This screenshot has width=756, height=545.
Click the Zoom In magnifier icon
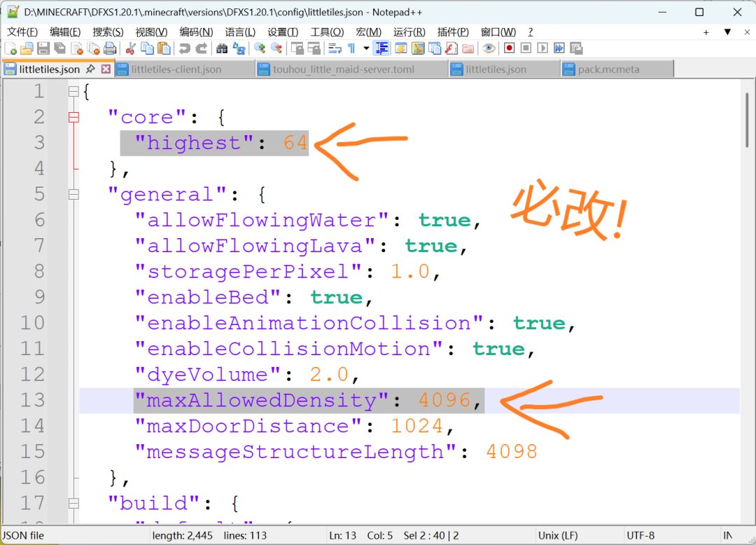(260, 48)
